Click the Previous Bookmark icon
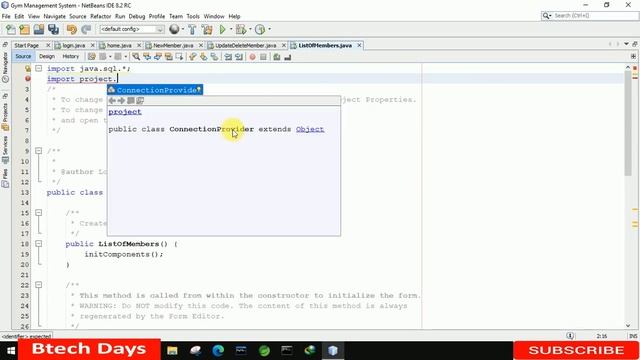 [193, 57]
